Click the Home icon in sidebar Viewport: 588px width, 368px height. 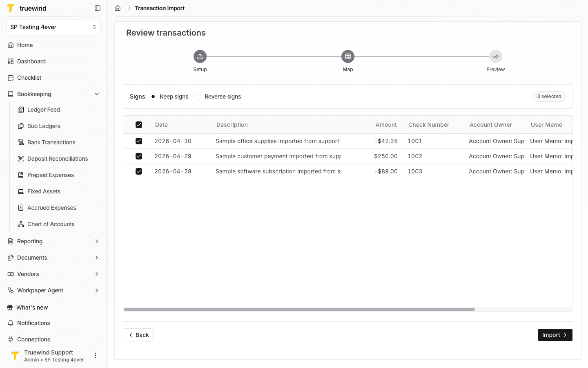[11, 45]
